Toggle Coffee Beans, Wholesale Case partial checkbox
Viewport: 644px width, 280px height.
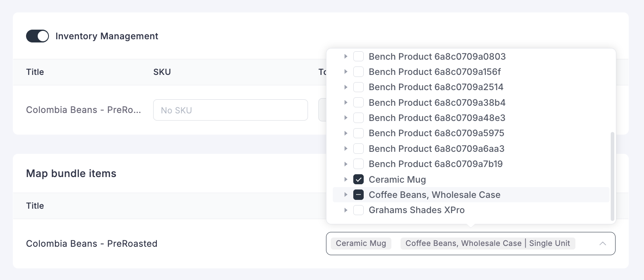coord(358,195)
